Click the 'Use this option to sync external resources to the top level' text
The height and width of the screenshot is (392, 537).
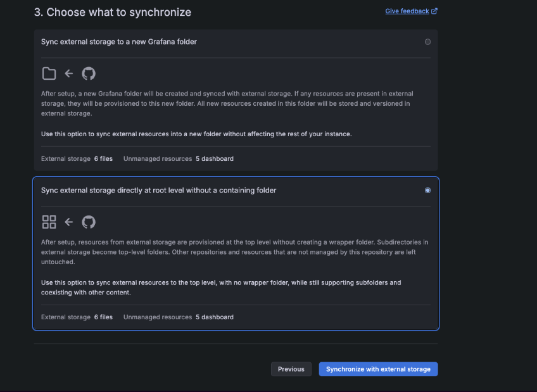[x=221, y=288]
